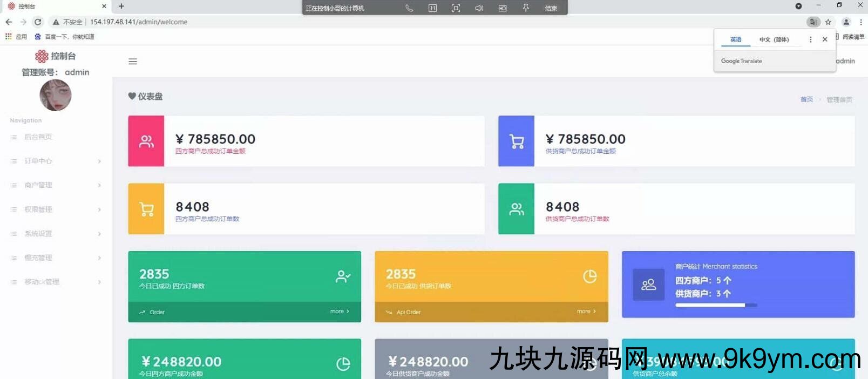Reload the page with refresh icon
This screenshot has height=379, width=868.
[x=38, y=22]
